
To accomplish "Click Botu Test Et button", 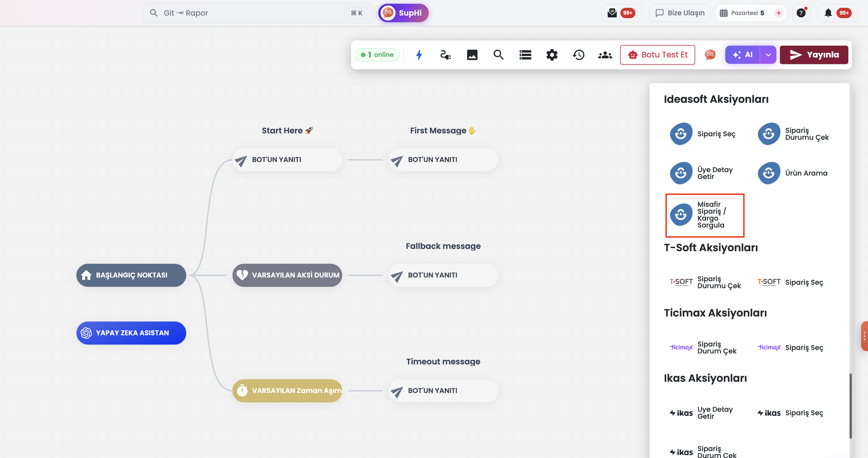I will pos(657,55).
